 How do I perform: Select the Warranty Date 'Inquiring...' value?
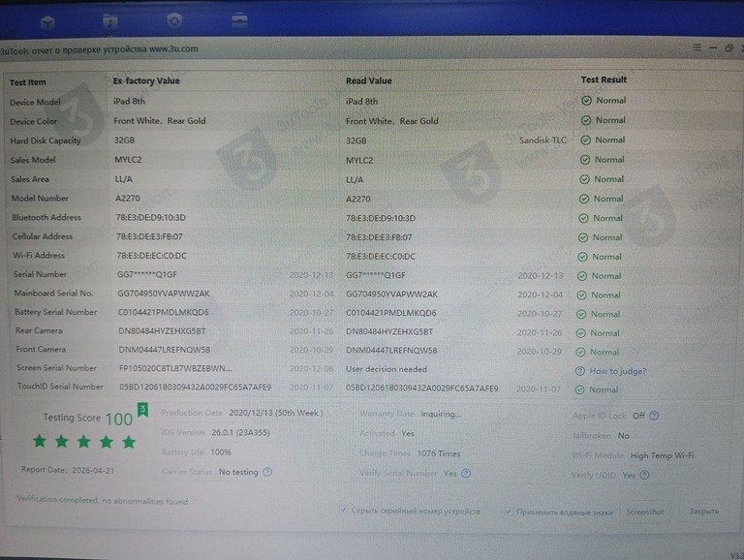pos(441,414)
